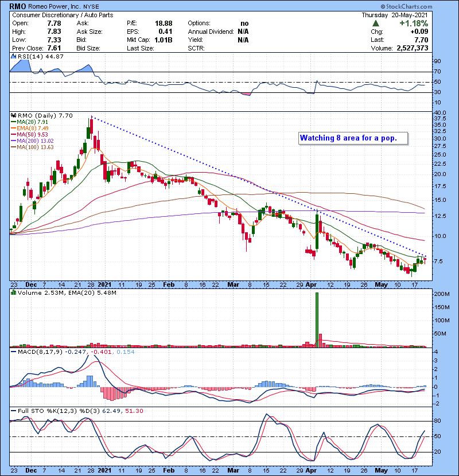Click Consumer Discretionary / Auto Parts sector text

coord(63,15)
